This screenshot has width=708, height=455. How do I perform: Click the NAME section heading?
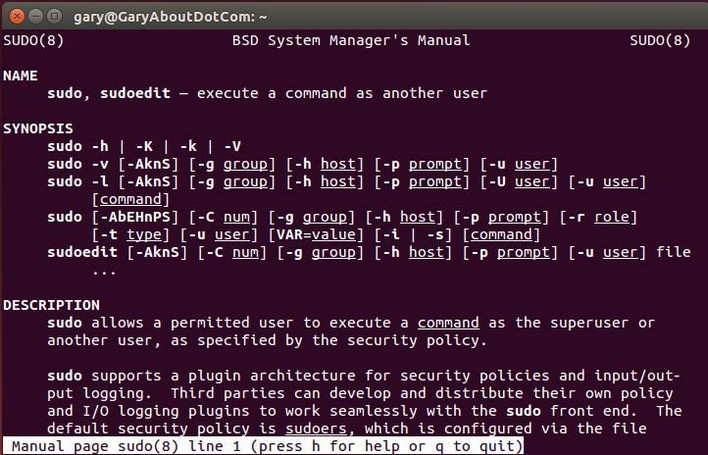tap(20, 75)
